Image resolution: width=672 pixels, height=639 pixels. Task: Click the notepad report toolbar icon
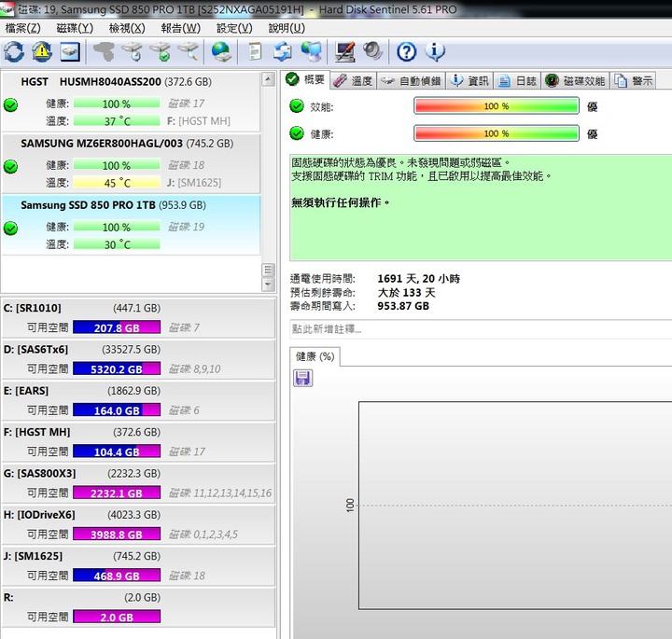pos(255,52)
